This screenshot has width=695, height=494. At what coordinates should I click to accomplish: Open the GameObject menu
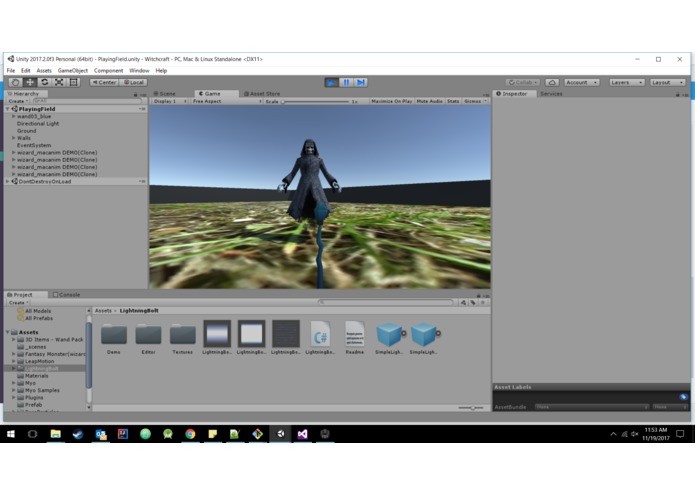click(x=73, y=70)
